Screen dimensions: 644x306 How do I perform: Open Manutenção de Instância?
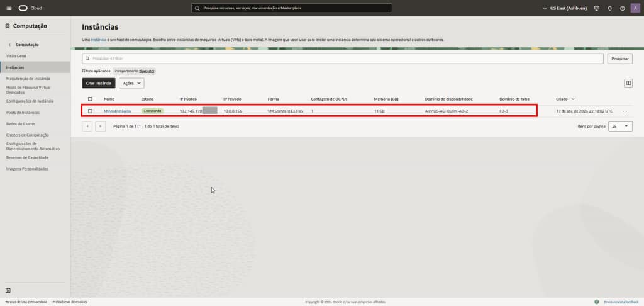point(28,79)
